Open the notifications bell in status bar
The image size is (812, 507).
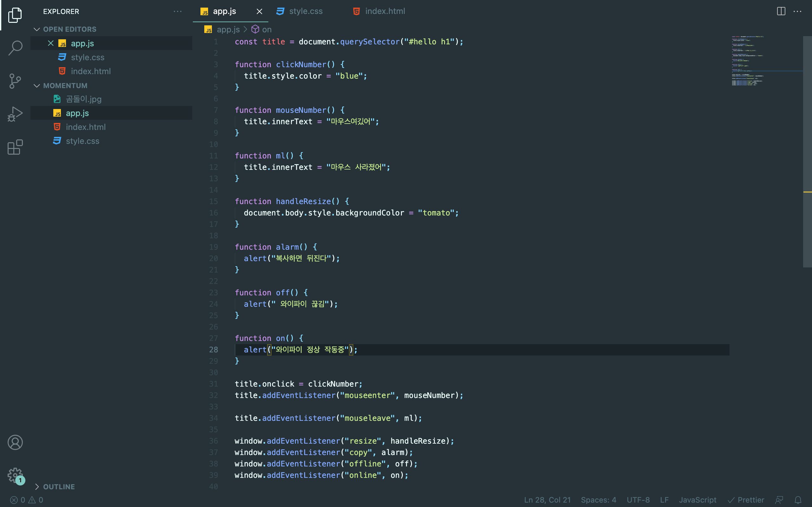798,500
